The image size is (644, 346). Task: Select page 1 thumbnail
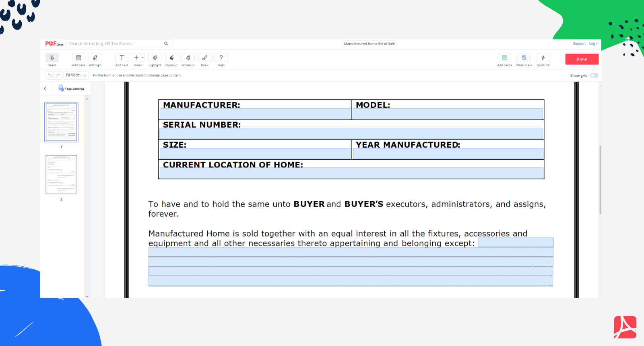[61, 122]
